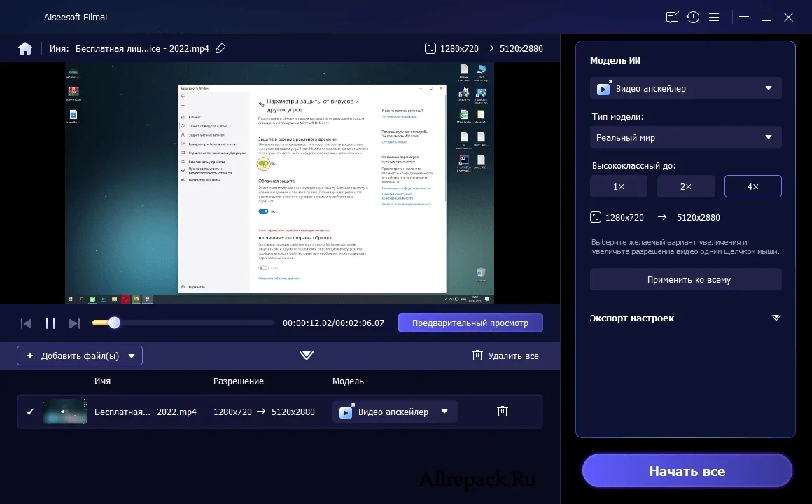Skip to next frame button
The width and height of the screenshot is (812, 504).
coord(75,323)
